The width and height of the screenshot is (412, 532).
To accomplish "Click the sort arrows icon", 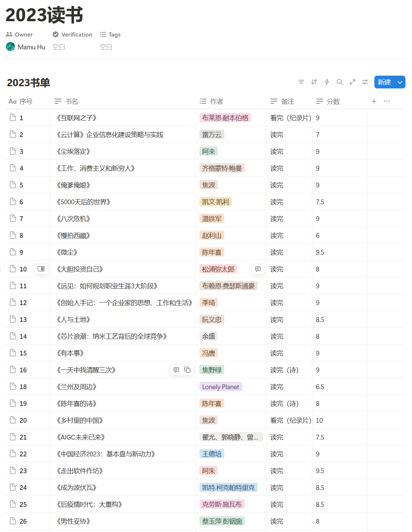I will pos(314,82).
